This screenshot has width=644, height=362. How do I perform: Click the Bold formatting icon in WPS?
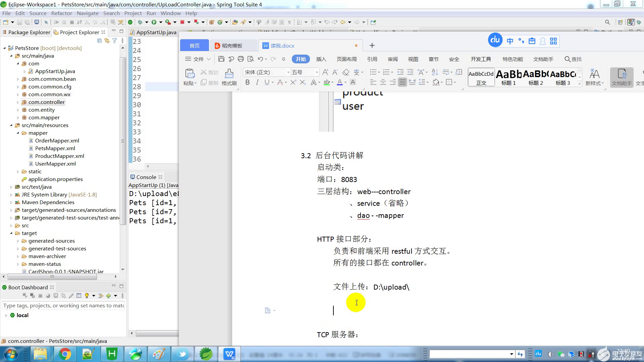click(x=248, y=82)
